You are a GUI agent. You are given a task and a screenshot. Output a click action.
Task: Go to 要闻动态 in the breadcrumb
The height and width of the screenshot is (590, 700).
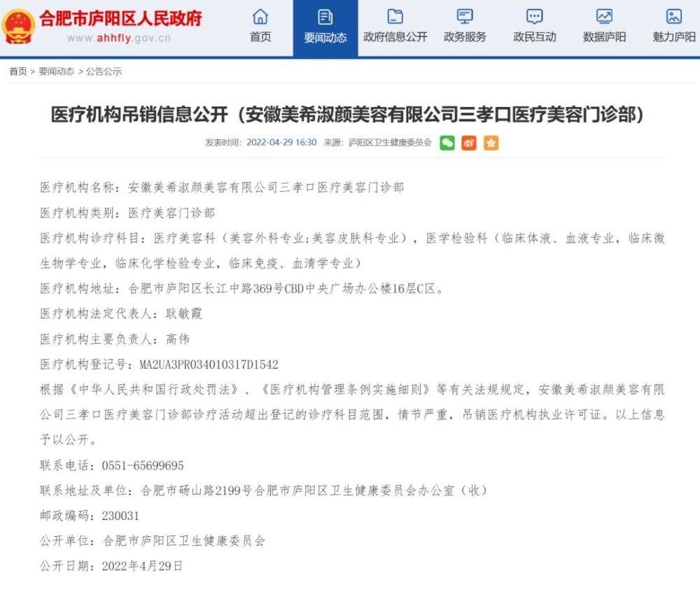pos(56,71)
